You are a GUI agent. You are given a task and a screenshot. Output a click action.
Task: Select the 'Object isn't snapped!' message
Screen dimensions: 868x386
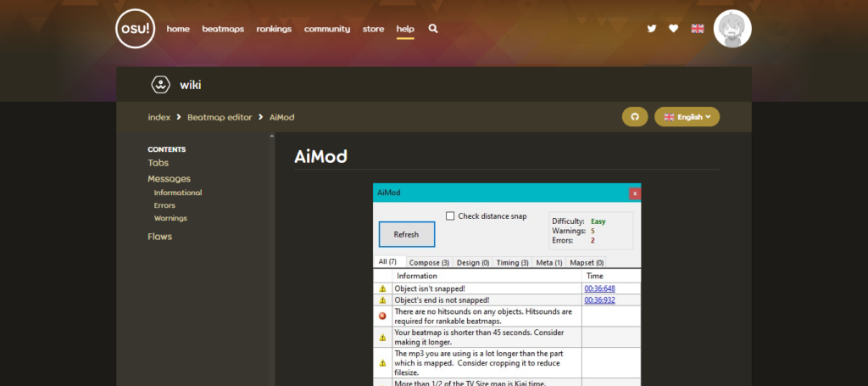[x=430, y=288]
